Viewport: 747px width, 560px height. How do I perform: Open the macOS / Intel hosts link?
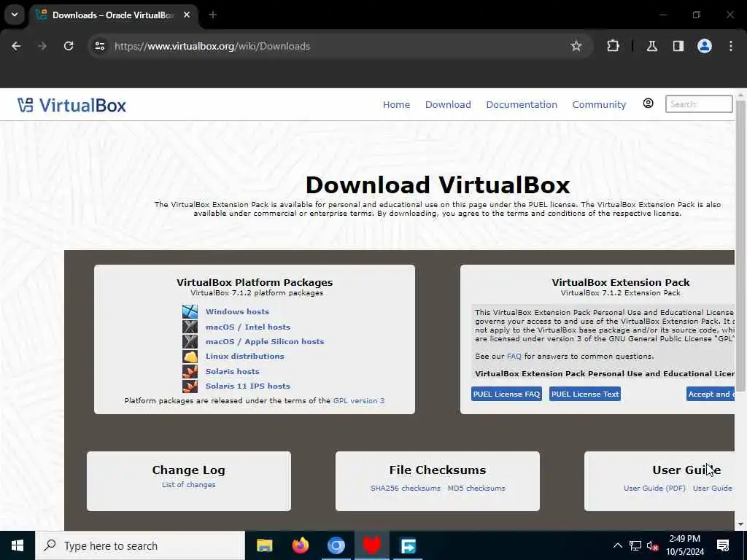point(248,327)
